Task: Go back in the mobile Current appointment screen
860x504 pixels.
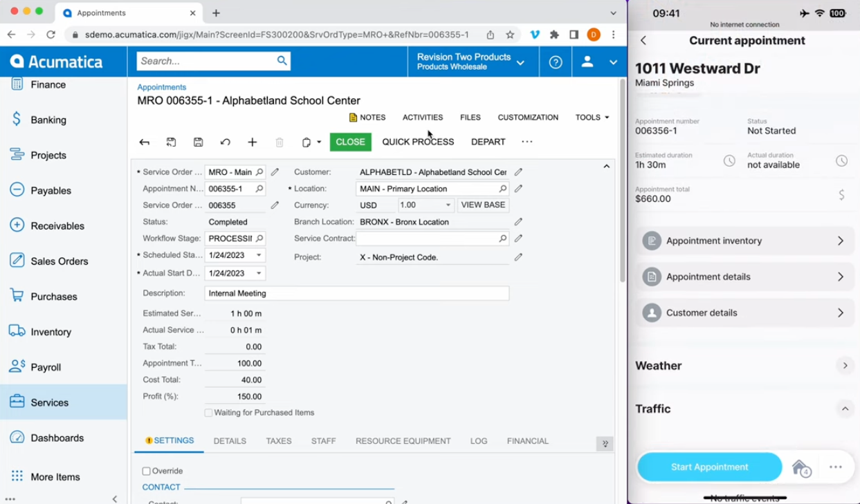Action: [643, 41]
